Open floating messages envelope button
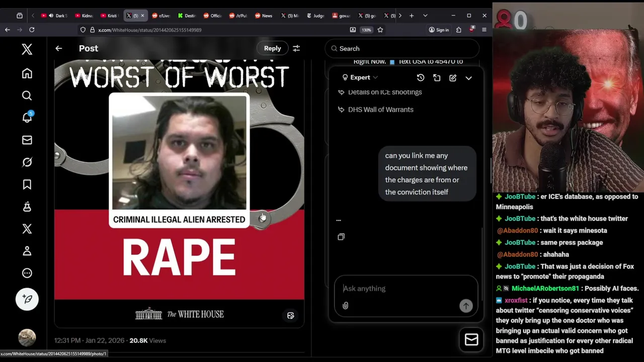Image resolution: width=644 pixels, height=362 pixels. pyautogui.click(x=471, y=340)
